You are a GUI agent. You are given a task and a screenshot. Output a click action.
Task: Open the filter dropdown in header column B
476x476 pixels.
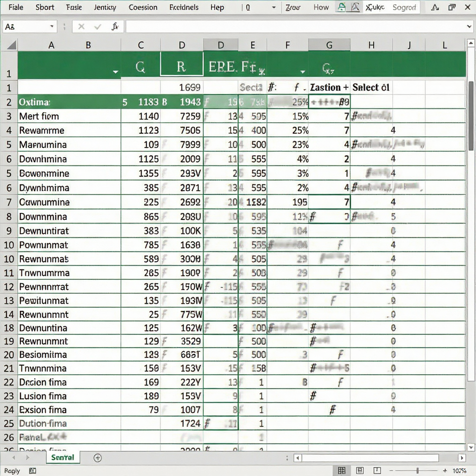coord(115,72)
